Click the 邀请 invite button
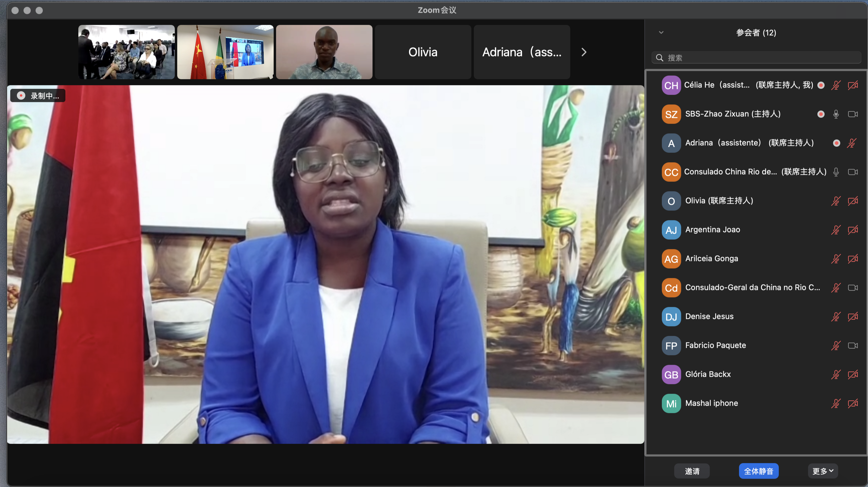 [692, 471]
